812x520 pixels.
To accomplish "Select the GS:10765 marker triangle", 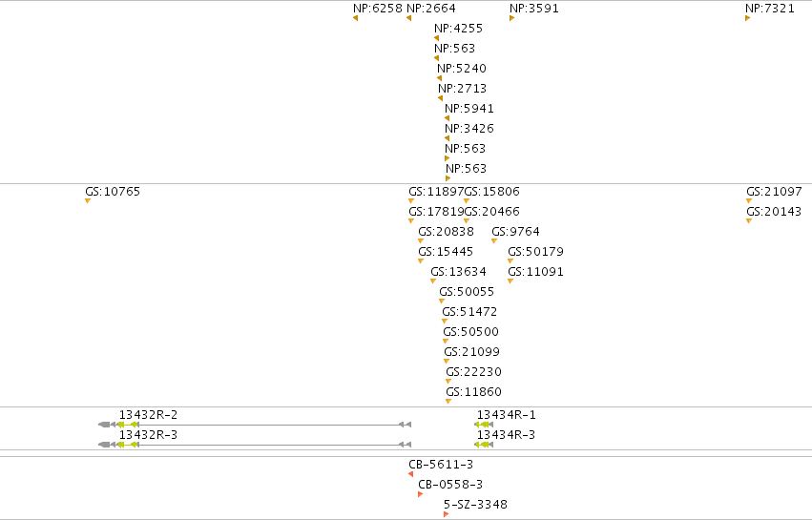I will click(x=88, y=201).
